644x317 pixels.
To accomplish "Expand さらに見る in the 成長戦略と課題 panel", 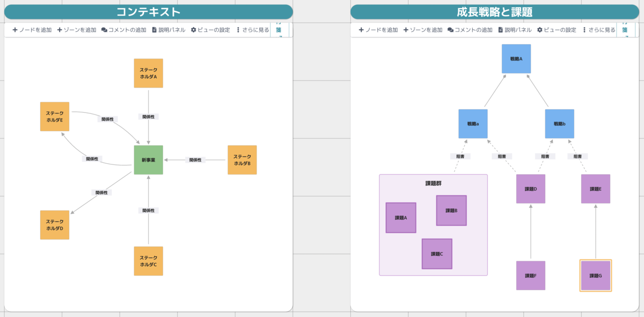I will (598, 30).
